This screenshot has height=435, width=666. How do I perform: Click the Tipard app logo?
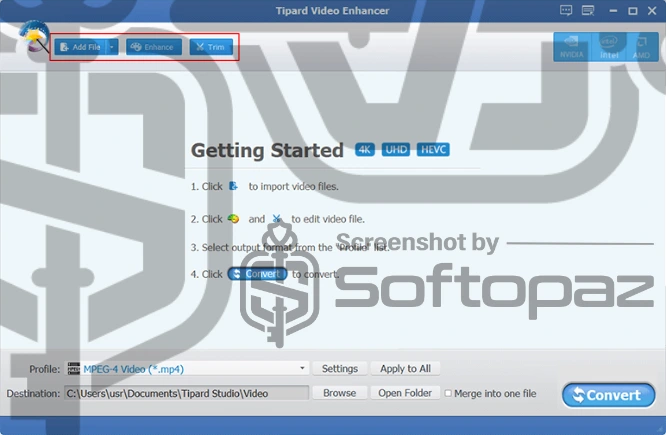pyautogui.click(x=34, y=37)
